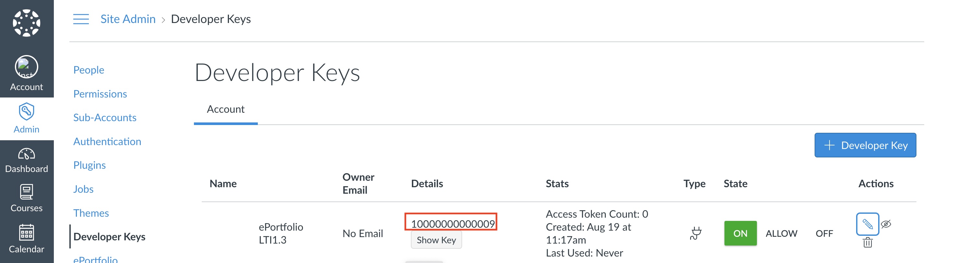
Task: Open Developer Keys in the sidebar
Action: pos(109,236)
